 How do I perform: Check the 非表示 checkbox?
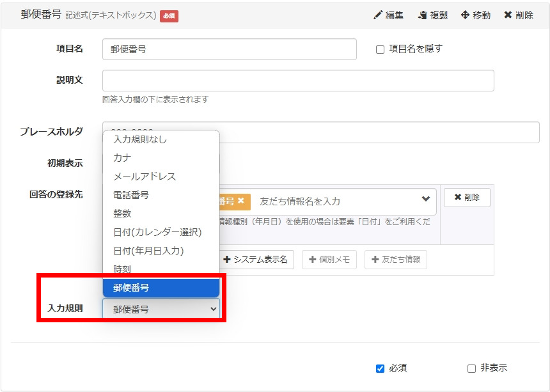coord(471,368)
